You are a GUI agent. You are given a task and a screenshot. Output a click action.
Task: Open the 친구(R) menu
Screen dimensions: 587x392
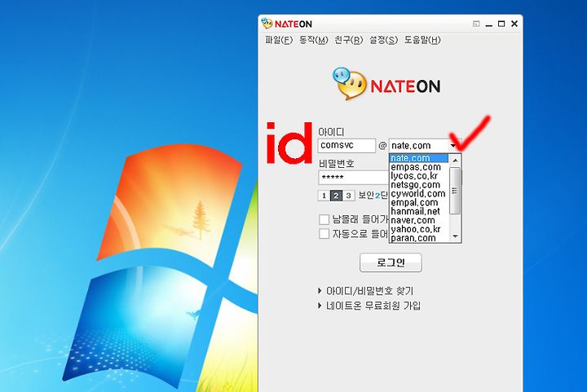(x=349, y=40)
